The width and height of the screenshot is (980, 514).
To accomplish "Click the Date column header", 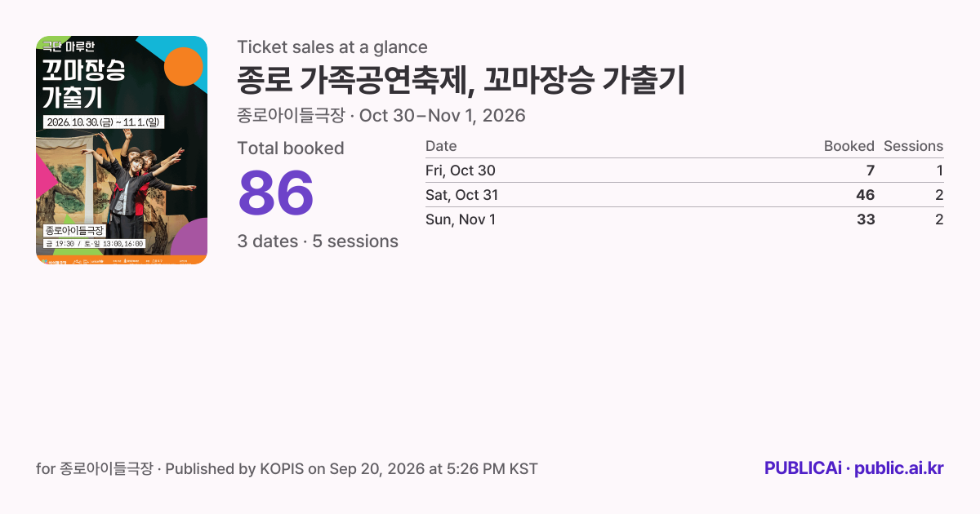I will coord(441,146).
